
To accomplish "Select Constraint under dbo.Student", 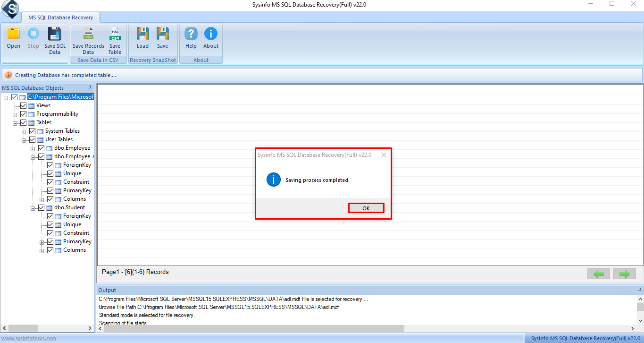I will 76,233.
